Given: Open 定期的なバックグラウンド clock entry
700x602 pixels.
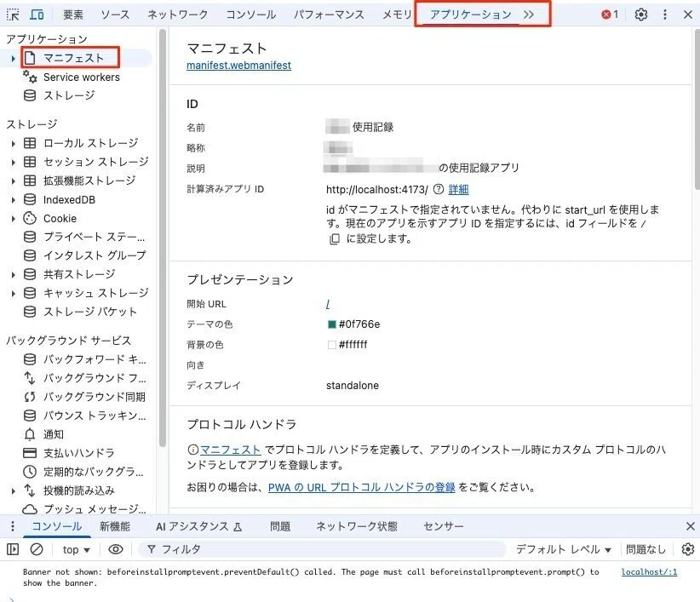Looking at the screenshot, I should pyautogui.click(x=83, y=472).
